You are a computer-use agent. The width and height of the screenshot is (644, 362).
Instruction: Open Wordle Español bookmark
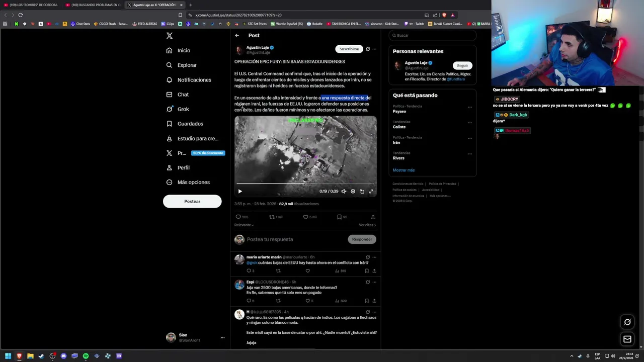pyautogui.click(x=287, y=24)
